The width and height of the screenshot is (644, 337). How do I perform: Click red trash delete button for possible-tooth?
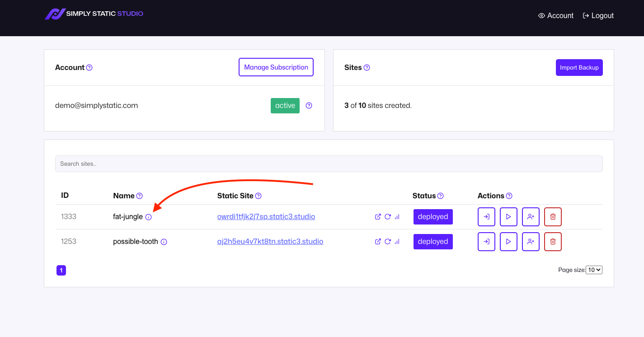pyautogui.click(x=553, y=242)
